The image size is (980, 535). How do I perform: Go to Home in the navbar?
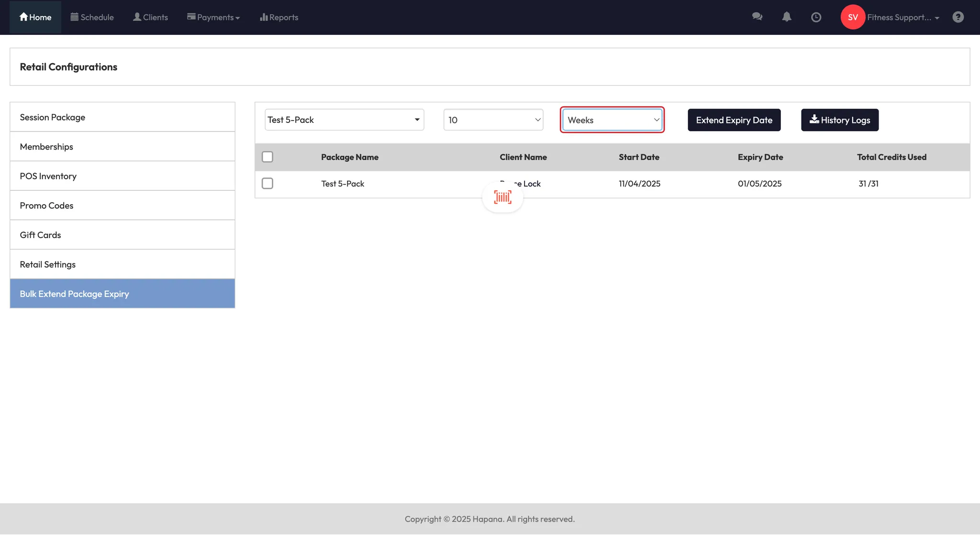35,17
